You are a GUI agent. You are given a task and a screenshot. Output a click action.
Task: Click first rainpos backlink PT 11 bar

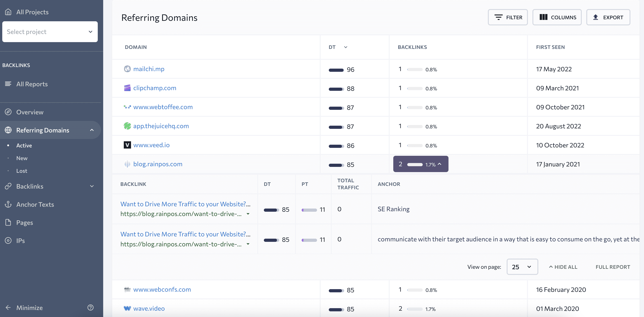point(309,210)
